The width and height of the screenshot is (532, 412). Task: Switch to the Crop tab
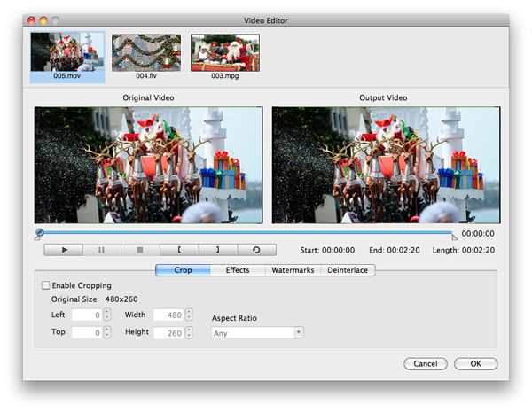183,270
